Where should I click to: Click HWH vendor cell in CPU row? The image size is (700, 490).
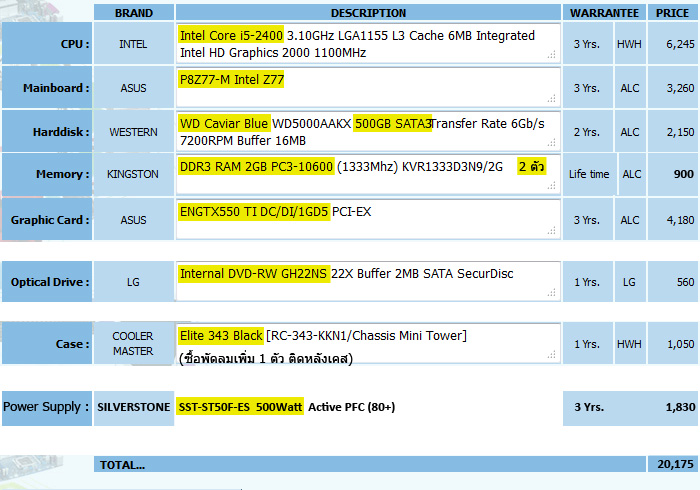629,44
